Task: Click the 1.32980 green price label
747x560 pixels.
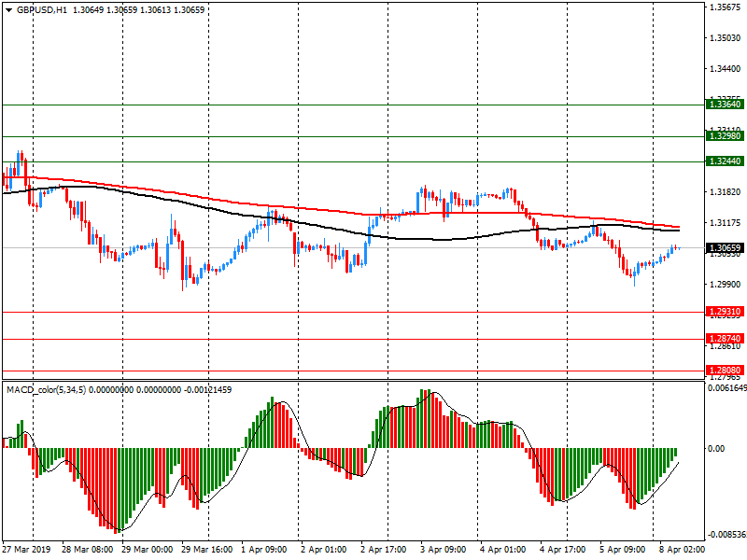Action: [x=725, y=136]
